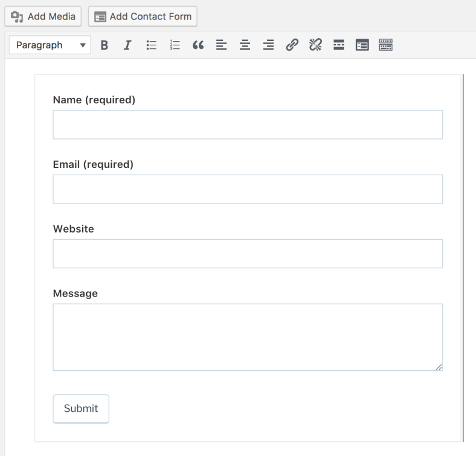Insert a bulleted list
The width and height of the screenshot is (476, 456).
tap(150, 46)
